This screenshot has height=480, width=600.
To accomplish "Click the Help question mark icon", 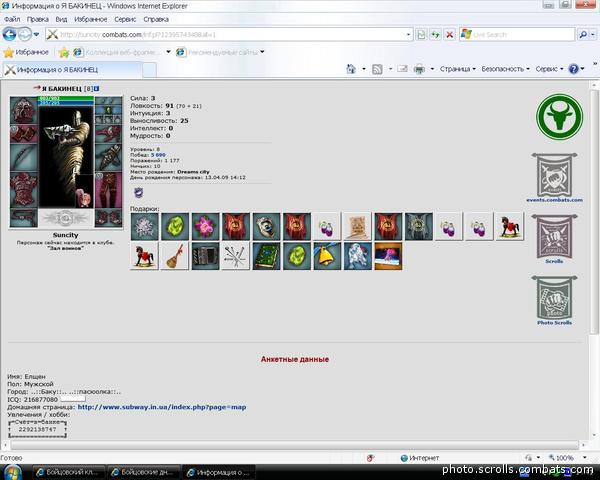I will (573, 69).
